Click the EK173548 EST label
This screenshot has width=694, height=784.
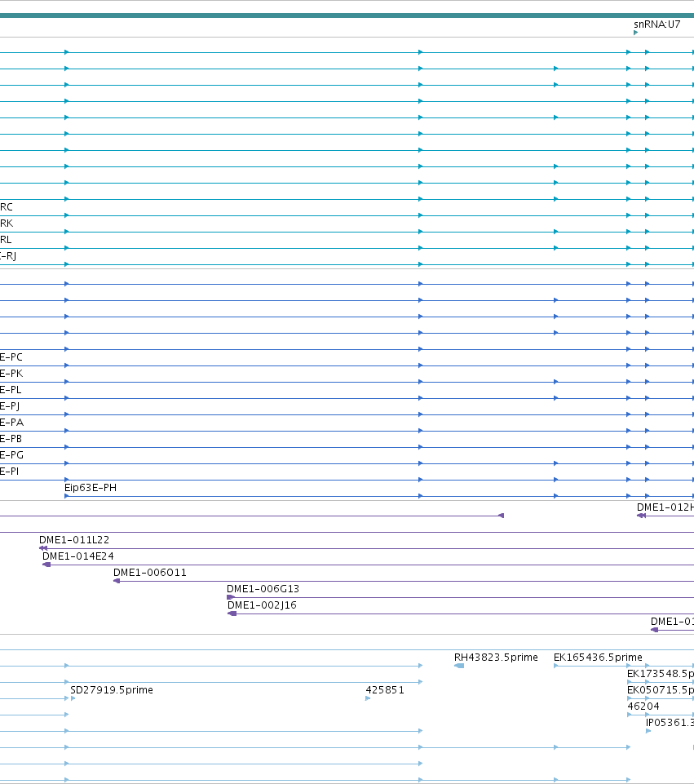[661, 674]
